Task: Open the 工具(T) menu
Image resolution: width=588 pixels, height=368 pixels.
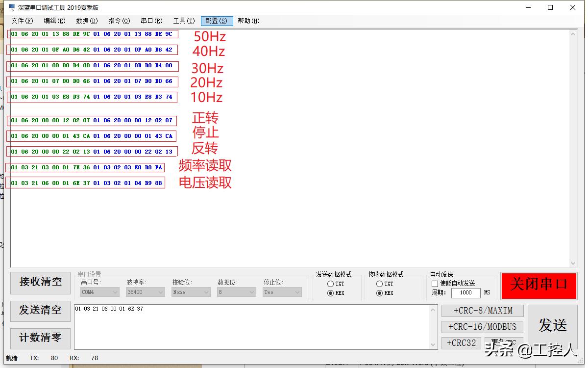Action: pyautogui.click(x=183, y=21)
